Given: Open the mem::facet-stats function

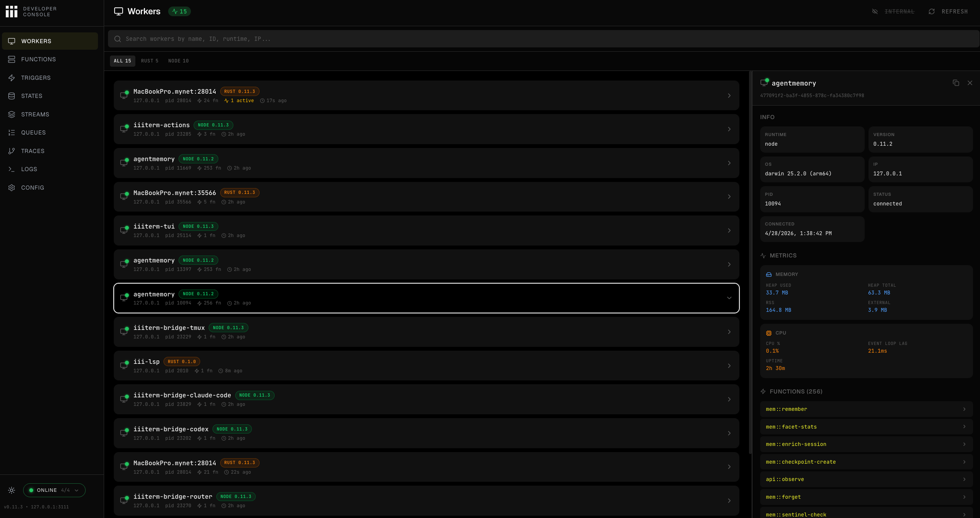Looking at the screenshot, I should point(866,427).
